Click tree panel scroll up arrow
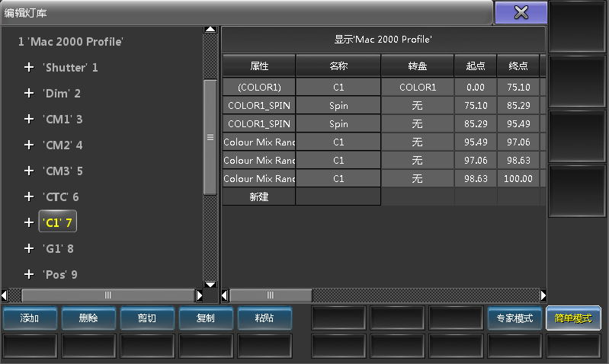 (x=210, y=30)
